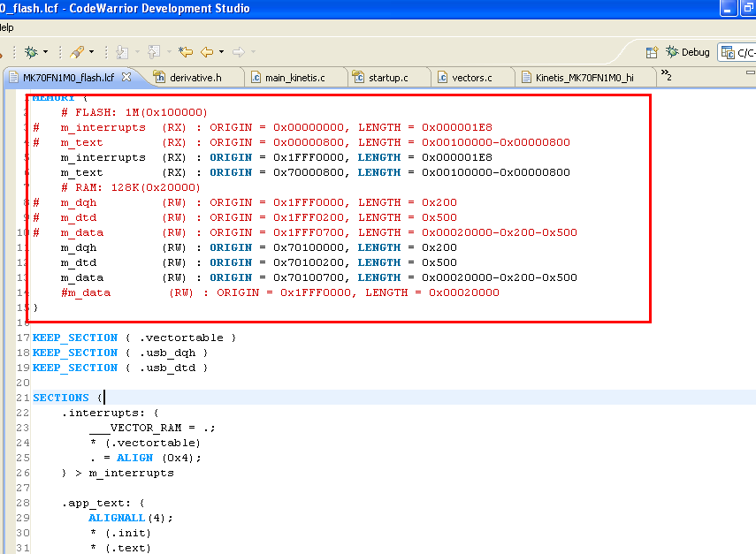
Task: Click '.interrupts: {' on line 22
Action: (110, 413)
